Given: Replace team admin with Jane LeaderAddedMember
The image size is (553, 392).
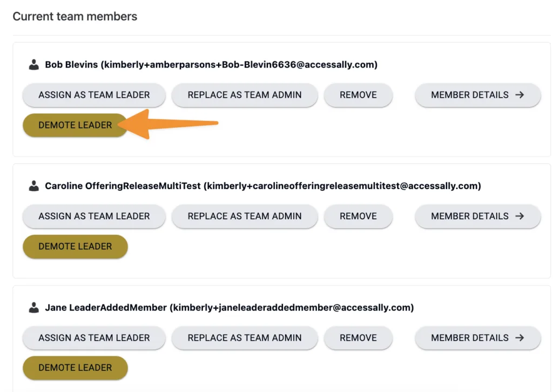Looking at the screenshot, I should (x=245, y=338).
